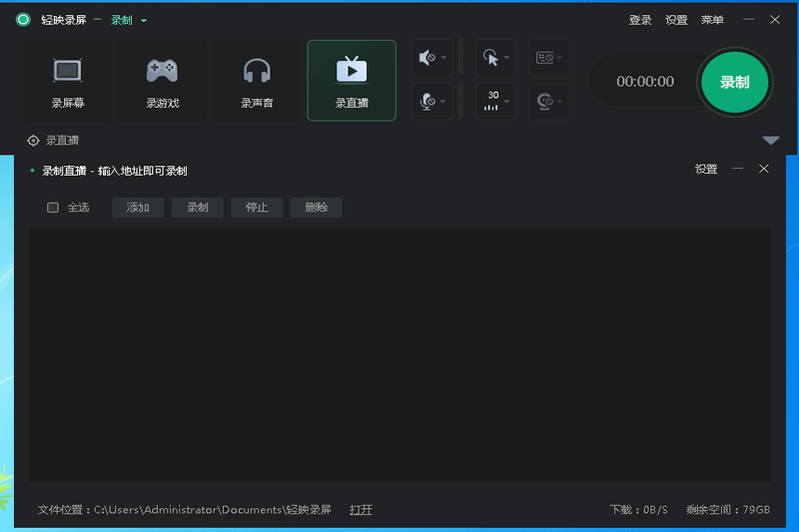Click the 30 frame rate icon
The height and width of the screenshot is (532, 799).
tap(491, 101)
